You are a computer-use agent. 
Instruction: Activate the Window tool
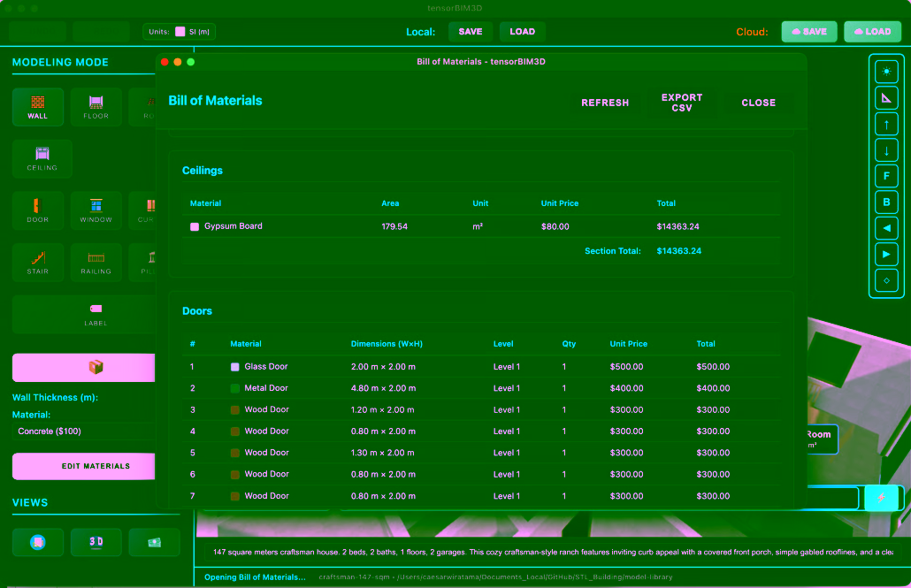tap(96, 210)
